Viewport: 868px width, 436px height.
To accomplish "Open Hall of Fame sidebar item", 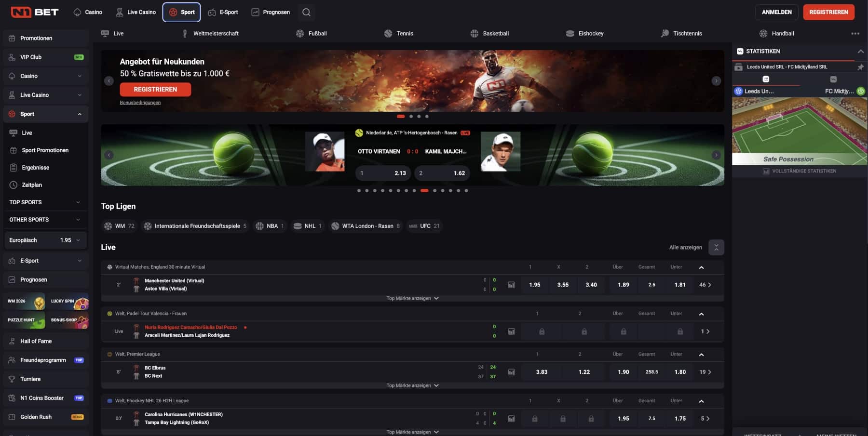I will tap(45, 341).
